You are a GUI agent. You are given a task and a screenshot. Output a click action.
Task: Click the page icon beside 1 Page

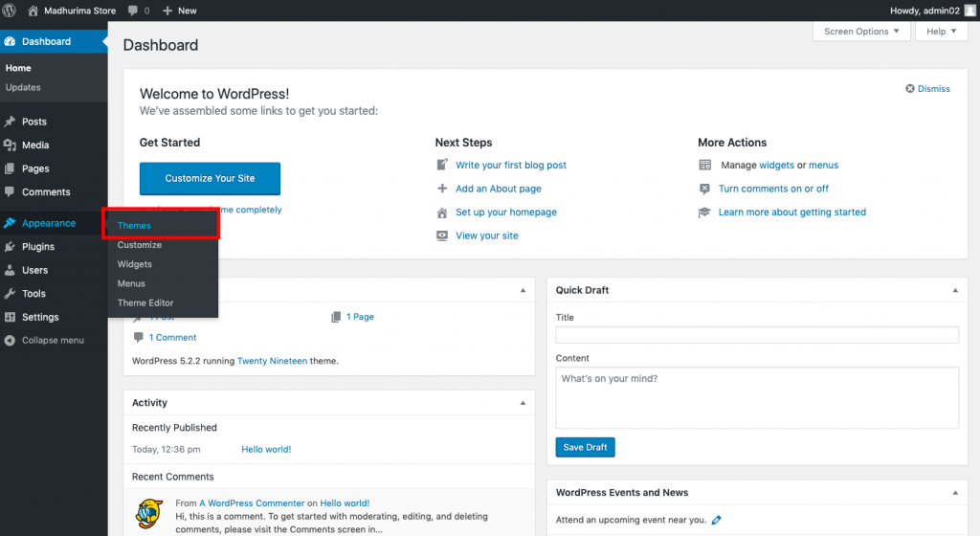[x=336, y=317]
